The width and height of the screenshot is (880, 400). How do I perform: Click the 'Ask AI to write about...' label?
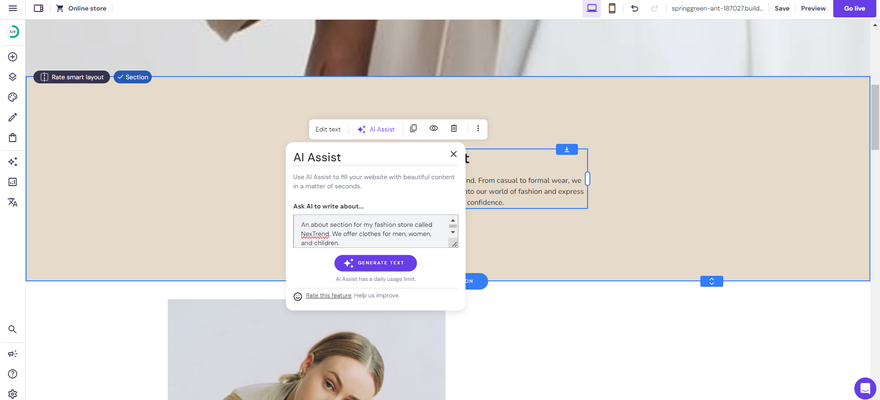(328, 206)
